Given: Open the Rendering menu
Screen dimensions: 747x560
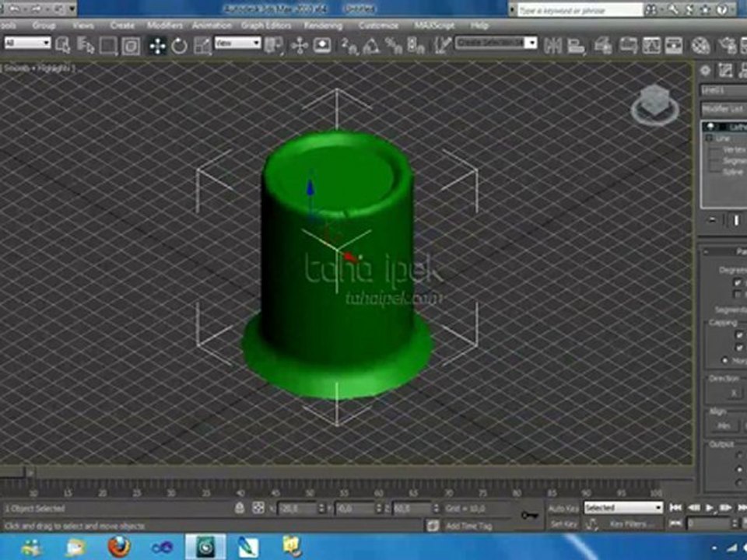Looking at the screenshot, I should 324,25.
